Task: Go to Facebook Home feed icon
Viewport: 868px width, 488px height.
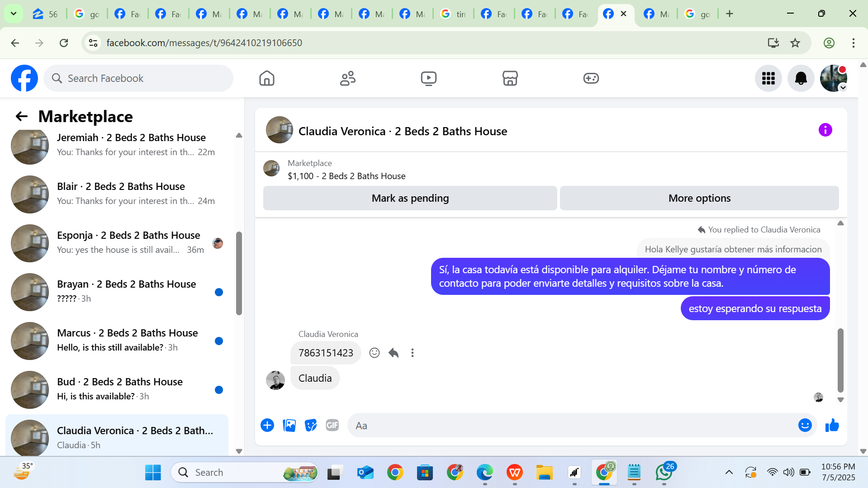Action: click(x=267, y=78)
